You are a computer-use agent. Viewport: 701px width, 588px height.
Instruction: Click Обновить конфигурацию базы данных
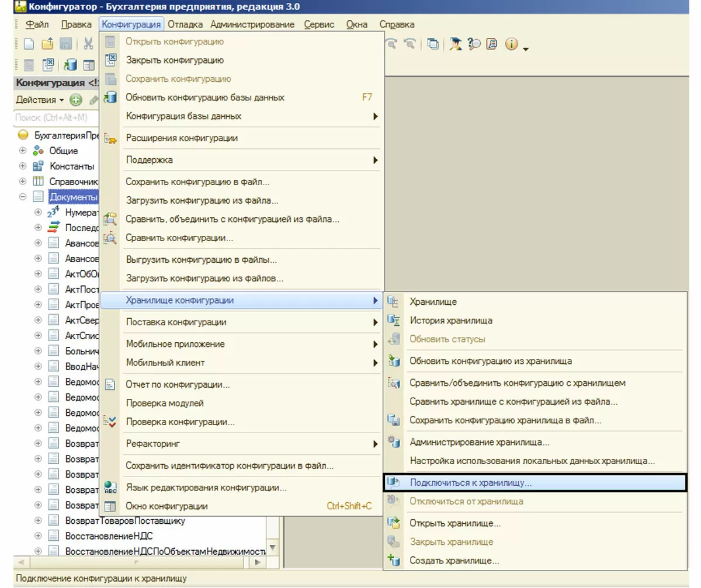click(205, 98)
